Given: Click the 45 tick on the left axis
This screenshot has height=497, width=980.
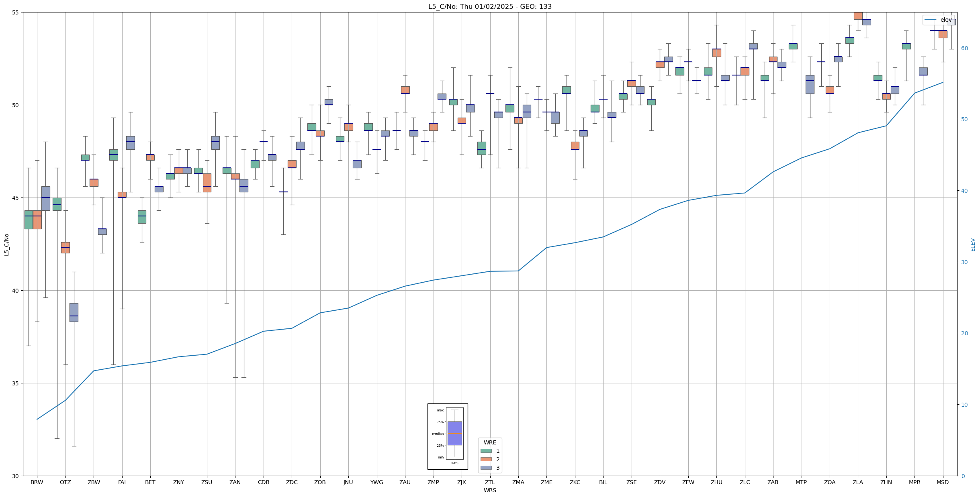Looking at the screenshot, I should click(x=16, y=198).
